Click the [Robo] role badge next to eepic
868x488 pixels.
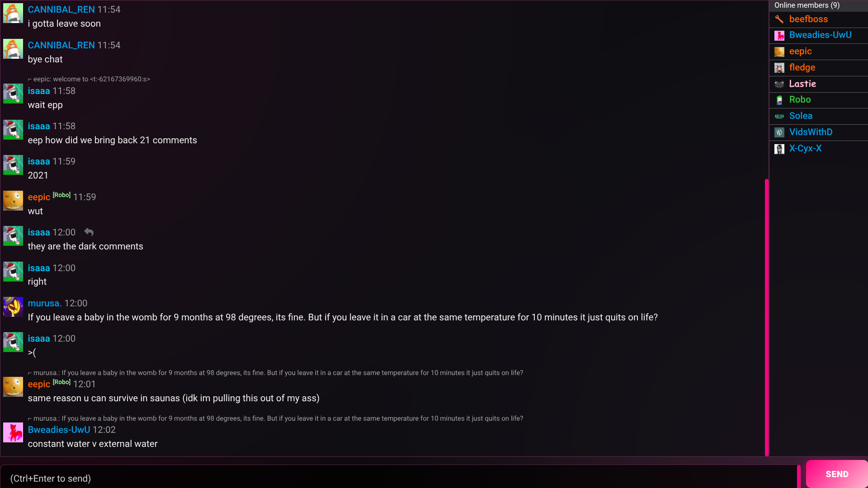[x=61, y=194]
